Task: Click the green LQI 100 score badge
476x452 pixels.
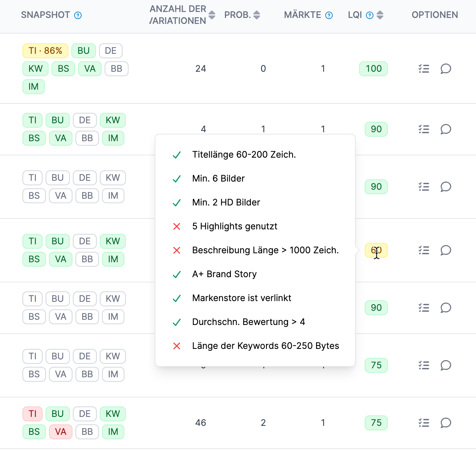Action: click(x=373, y=69)
